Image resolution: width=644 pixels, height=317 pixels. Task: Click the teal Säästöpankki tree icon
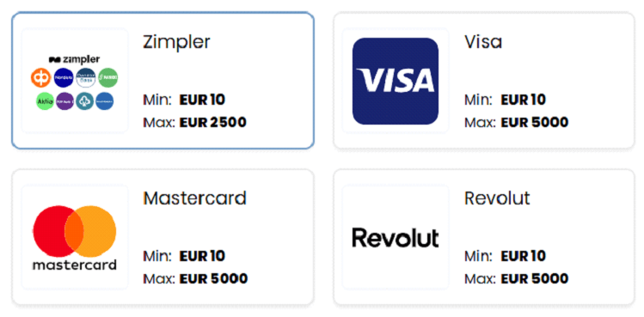(x=84, y=101)
